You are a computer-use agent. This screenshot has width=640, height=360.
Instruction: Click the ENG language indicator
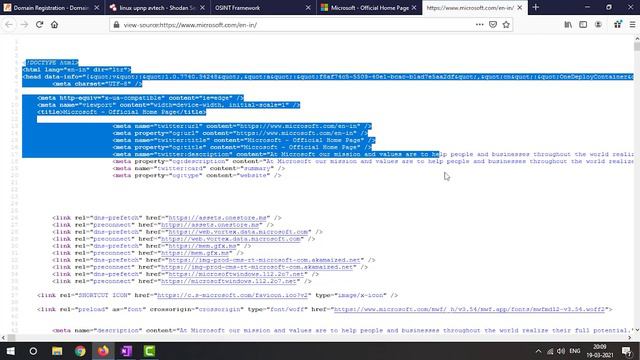click(575, 351)
